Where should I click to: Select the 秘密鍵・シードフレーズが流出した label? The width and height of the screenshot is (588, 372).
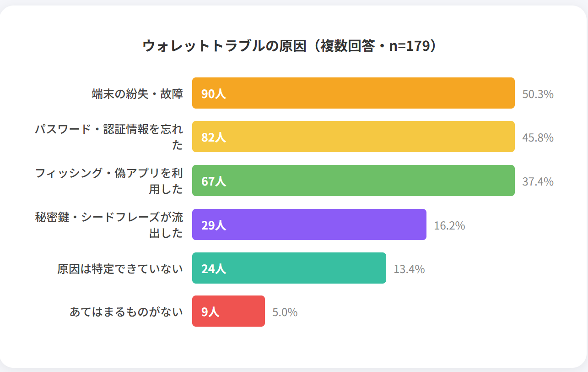coord(109,224)
